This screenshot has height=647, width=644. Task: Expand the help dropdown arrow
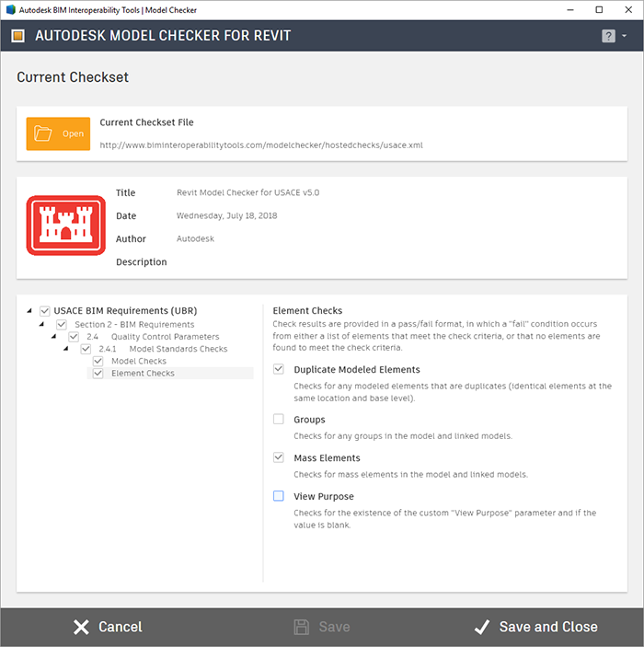624,36
